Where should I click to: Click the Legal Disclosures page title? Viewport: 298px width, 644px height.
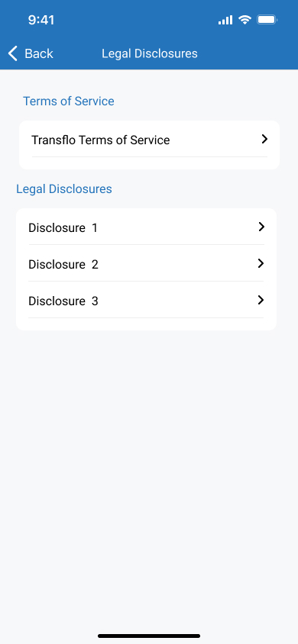tap(150, 53)
